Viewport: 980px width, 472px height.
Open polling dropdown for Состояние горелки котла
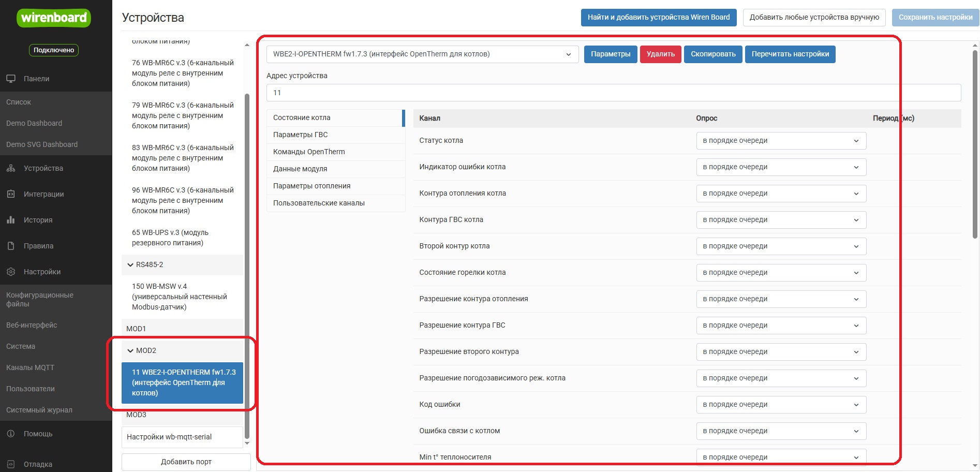click(x=781, y=273)
